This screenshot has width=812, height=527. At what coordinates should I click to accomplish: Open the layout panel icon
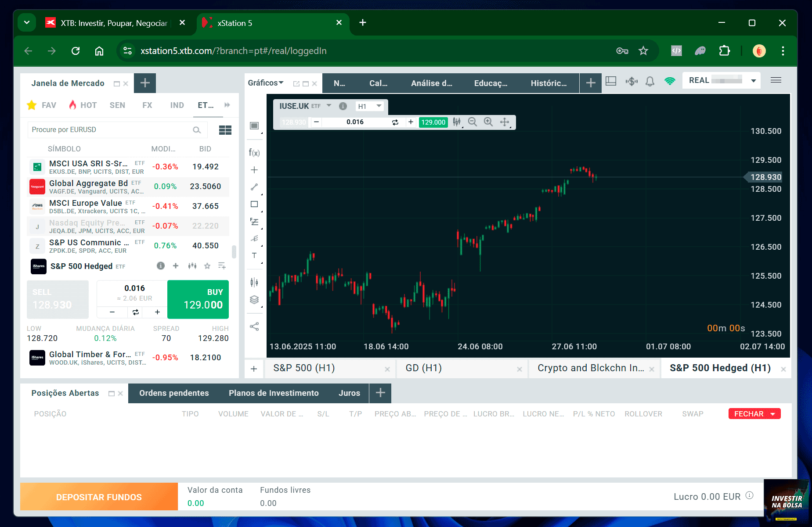(611, 81)
